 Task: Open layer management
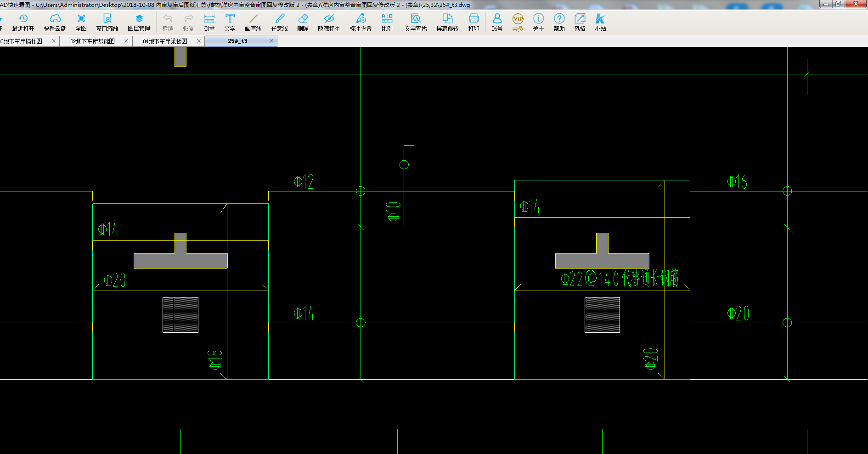[139, 22]
